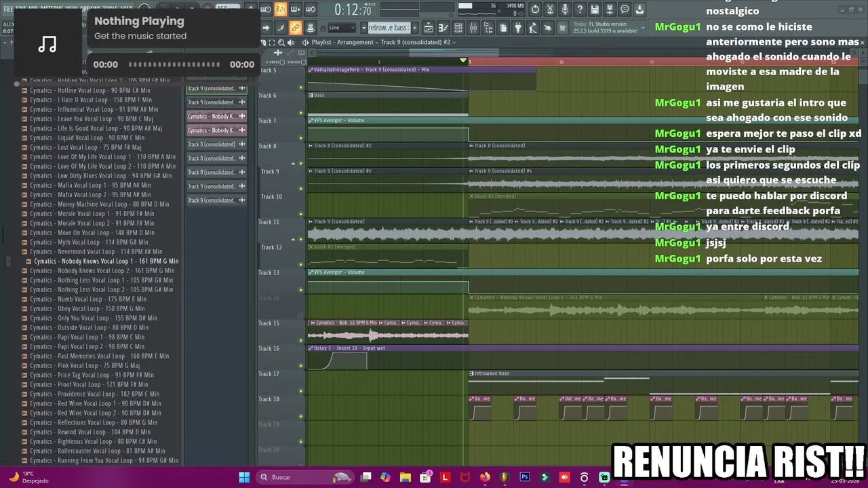This screenshot has height=488, width=868.
Task: Mute Track 5 with its green dot
Action: coord(301,87)
